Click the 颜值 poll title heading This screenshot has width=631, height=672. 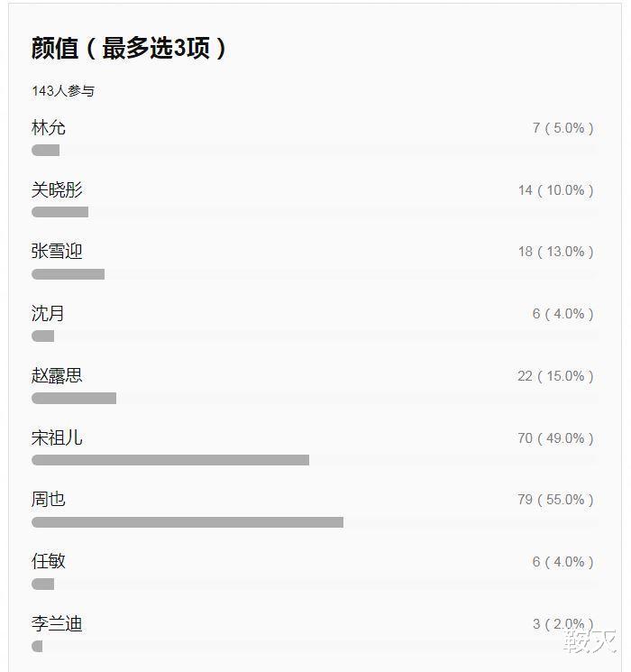(129, 48)
